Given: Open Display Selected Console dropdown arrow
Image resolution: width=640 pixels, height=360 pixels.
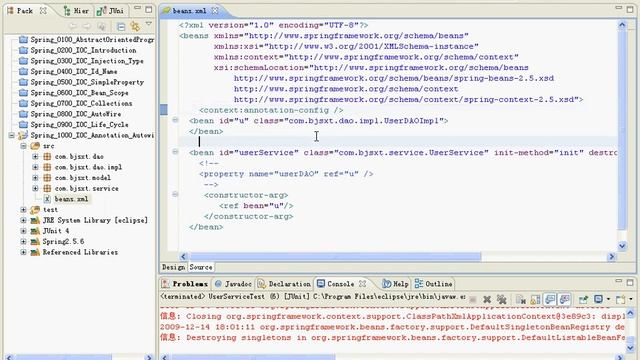Looking at the screenshot, I should (x=608, y=300).
